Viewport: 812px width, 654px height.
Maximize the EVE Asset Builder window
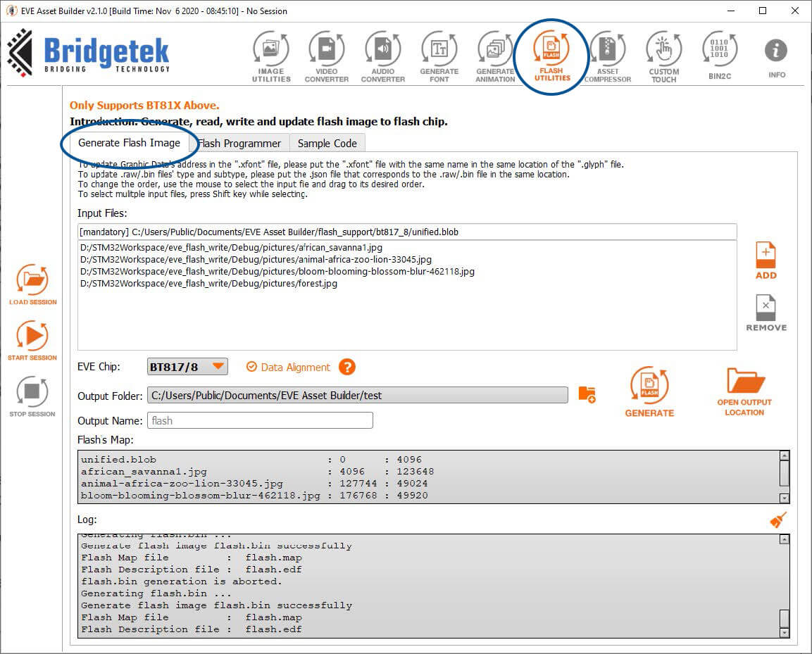point(762,11)
